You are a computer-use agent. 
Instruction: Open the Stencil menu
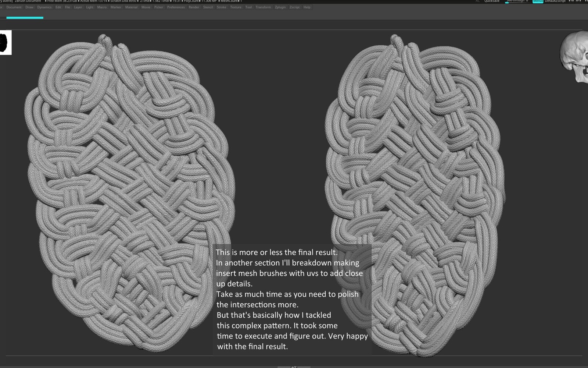coord(208,7)
